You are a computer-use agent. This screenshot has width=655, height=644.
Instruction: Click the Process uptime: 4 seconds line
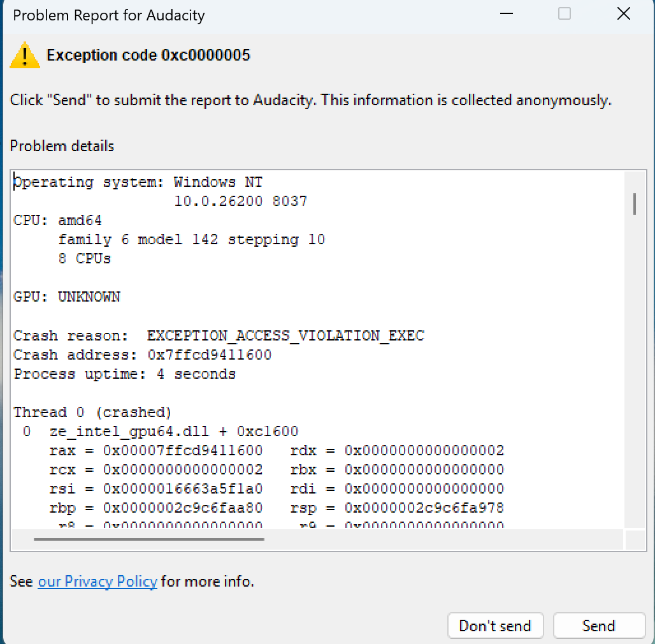(125, 374)
